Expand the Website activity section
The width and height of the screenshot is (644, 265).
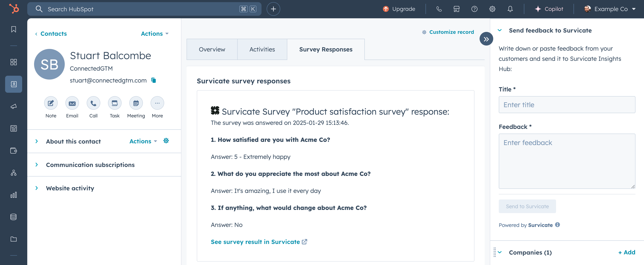point(37,188)
